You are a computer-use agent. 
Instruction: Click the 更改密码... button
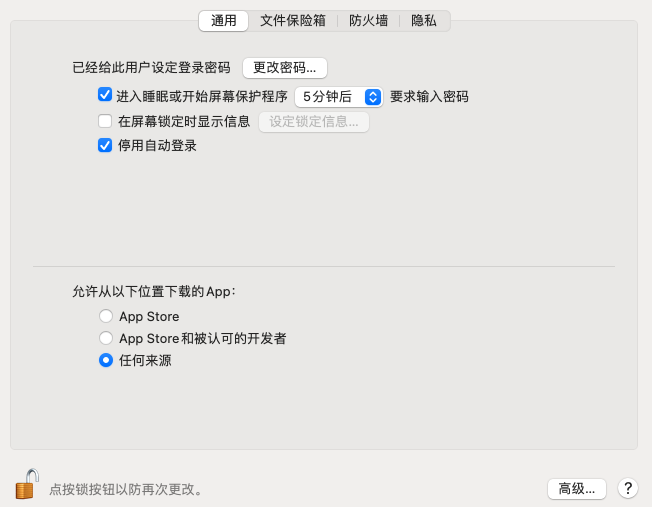(285, 68)
